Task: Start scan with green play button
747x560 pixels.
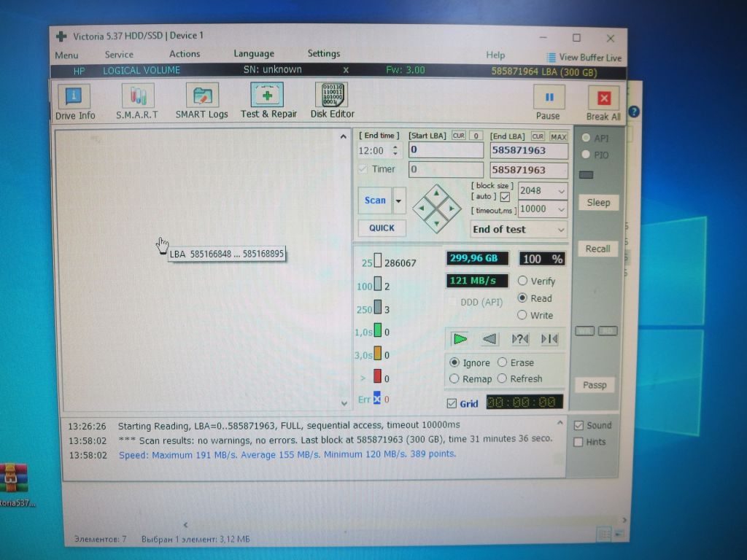Action: 460,339
